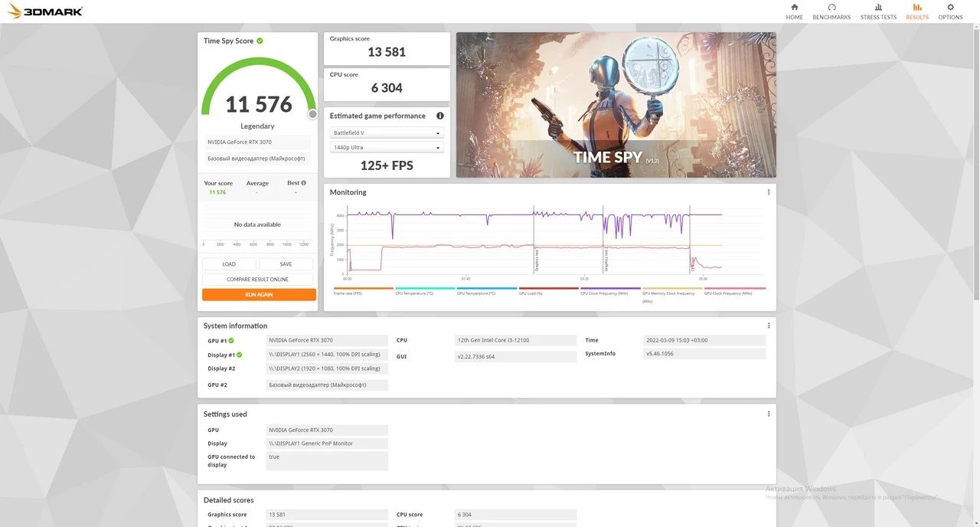The width and height of the screenshot is (980, 527).
Task: Open the Options gear icon
Action: tap(950, 8)
